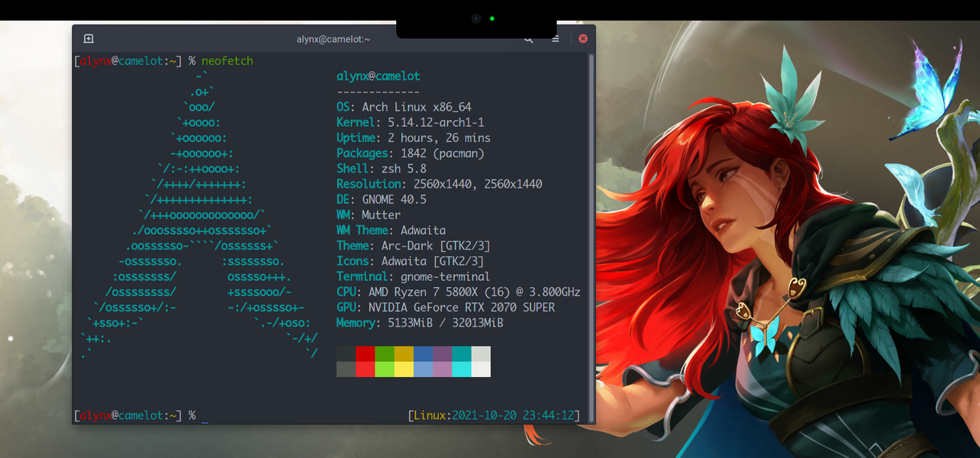Click the alynx@camelot:~ window title bar

click(334, 38)
